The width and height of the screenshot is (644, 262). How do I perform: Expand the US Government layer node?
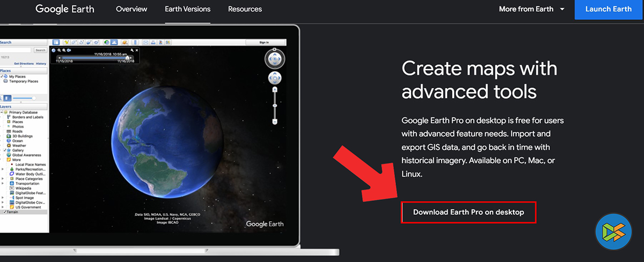click(x=3, y=207)
